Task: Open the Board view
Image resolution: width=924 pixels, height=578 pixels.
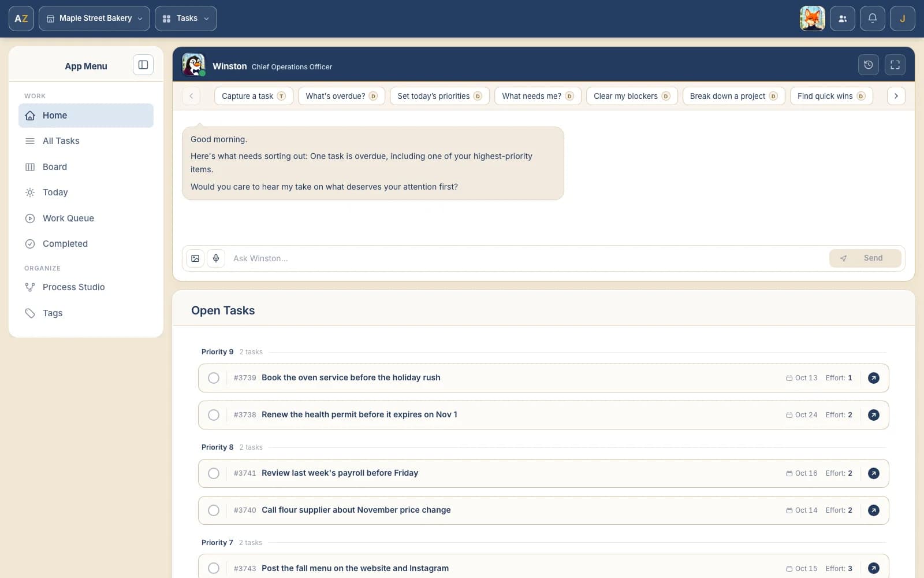Action: 86,167
